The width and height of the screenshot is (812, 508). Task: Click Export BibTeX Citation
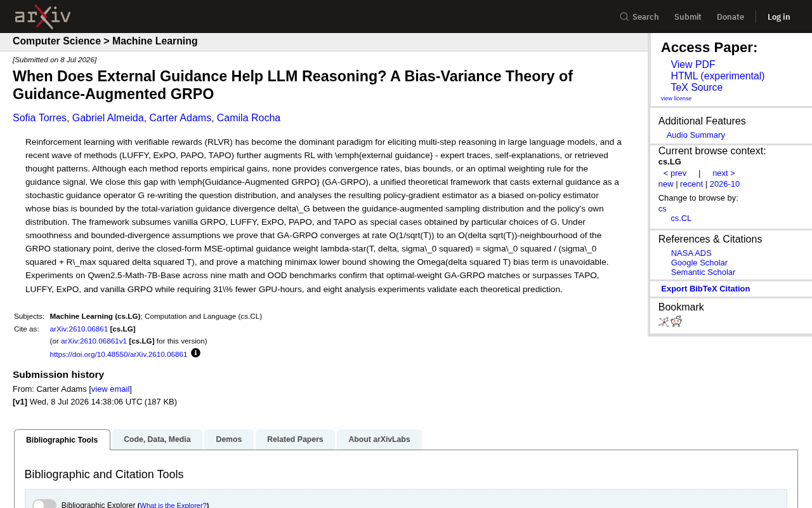click(705, 289)
